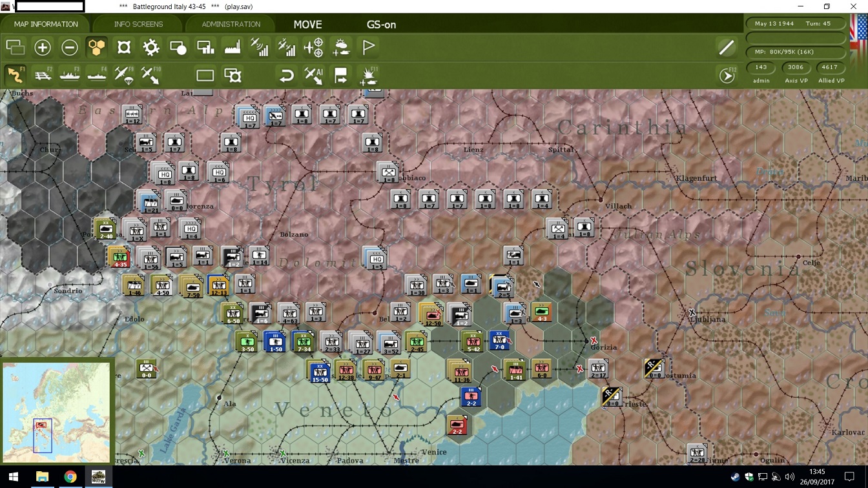Click the twin planes with signal bars icon
This screenshot has height=488, width=868.
287,47
